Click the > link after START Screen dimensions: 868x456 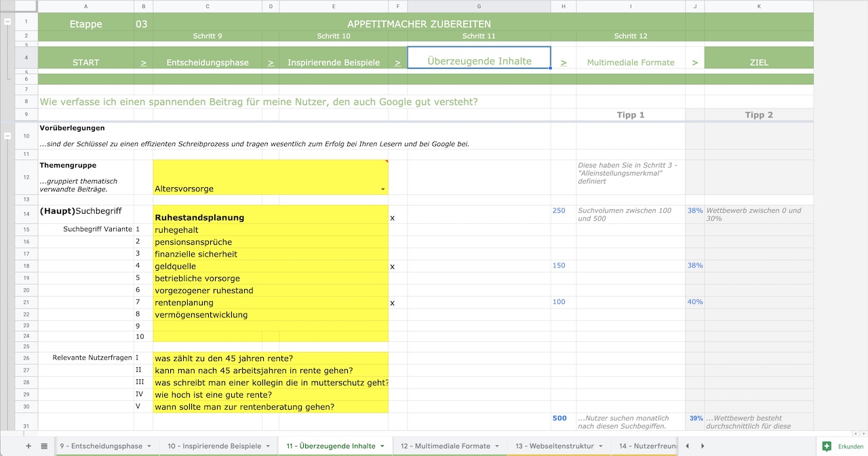(143, 62)
